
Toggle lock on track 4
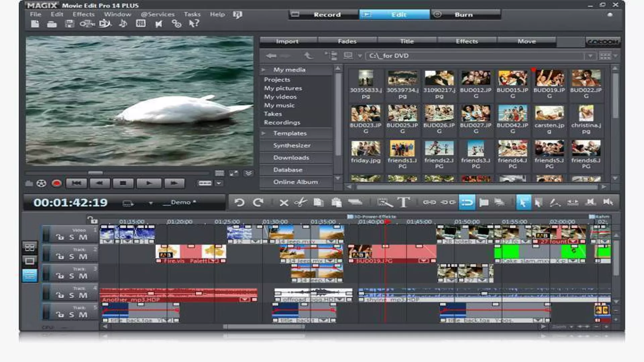tap(60, 295)
